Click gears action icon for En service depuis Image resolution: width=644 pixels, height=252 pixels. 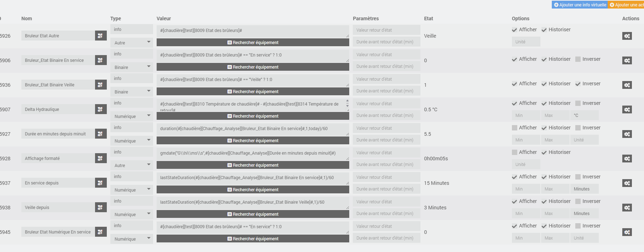point(627,183)
